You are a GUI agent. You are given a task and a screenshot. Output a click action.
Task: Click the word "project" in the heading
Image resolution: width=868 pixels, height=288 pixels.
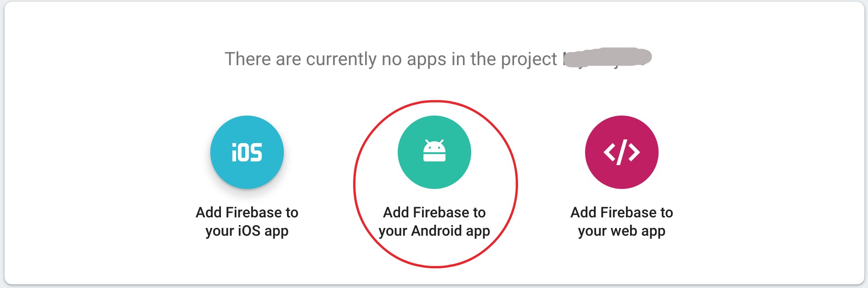pos(529,60)
